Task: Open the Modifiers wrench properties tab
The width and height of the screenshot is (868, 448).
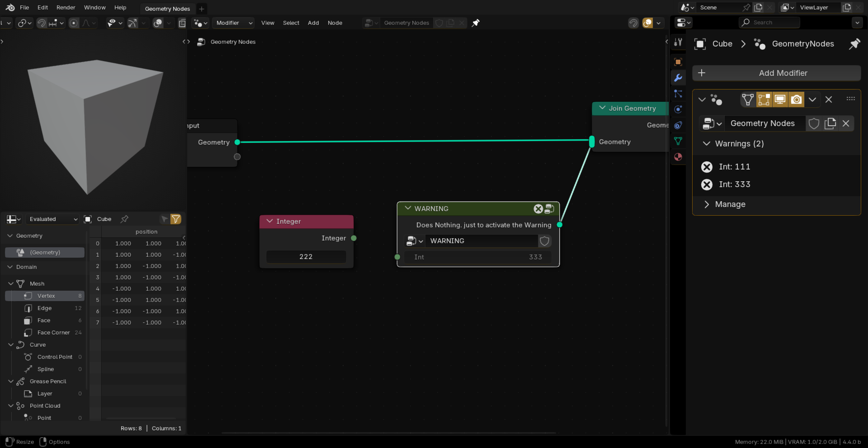Action: pos(678,78)
